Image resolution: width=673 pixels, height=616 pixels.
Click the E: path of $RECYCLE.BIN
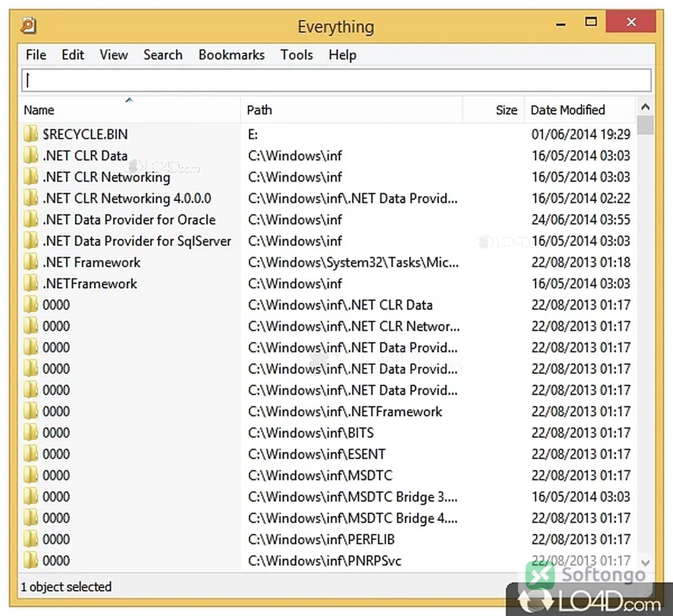pyautogui.click(x=253, y=134)
